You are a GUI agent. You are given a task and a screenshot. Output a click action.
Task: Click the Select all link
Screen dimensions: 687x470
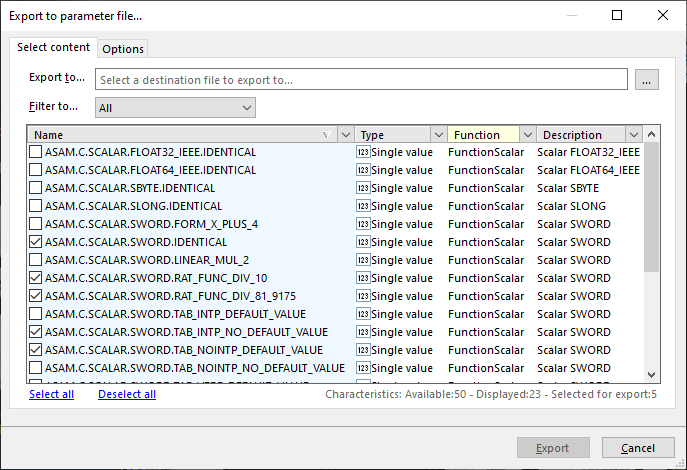(x=51, y=394)
